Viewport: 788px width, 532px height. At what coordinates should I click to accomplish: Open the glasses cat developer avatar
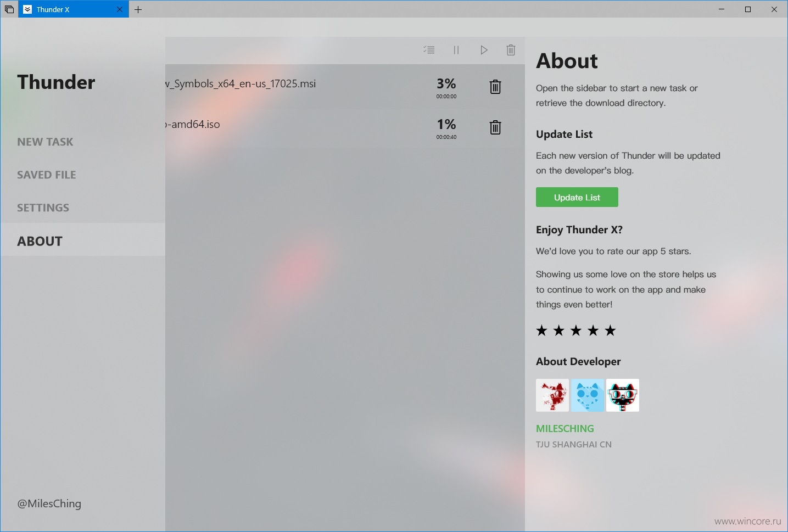623,395
